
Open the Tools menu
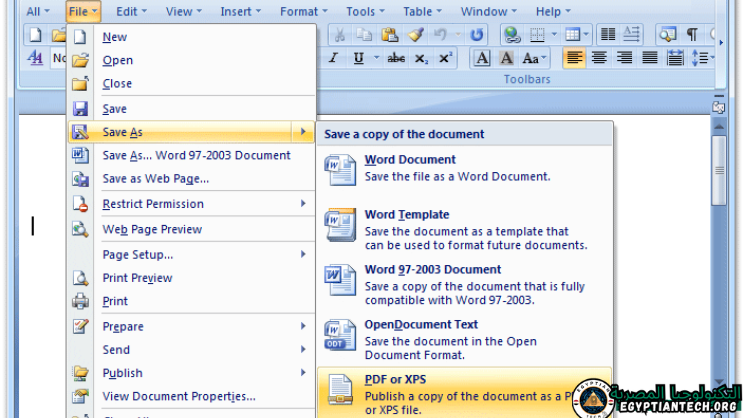click(365, 11)
